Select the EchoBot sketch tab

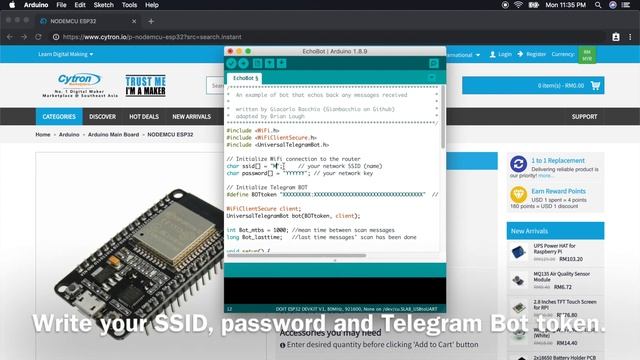click(245, 78)
